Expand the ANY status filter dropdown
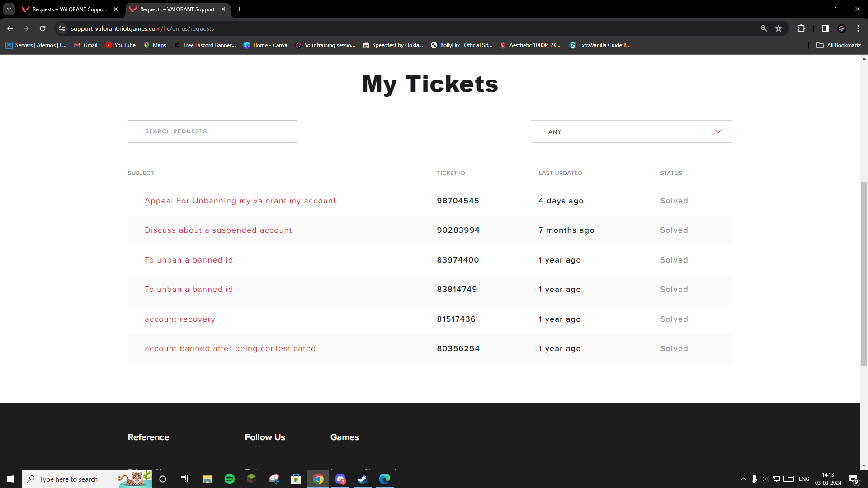The height and width of the screenshot is (488, 868). (631, 131)
